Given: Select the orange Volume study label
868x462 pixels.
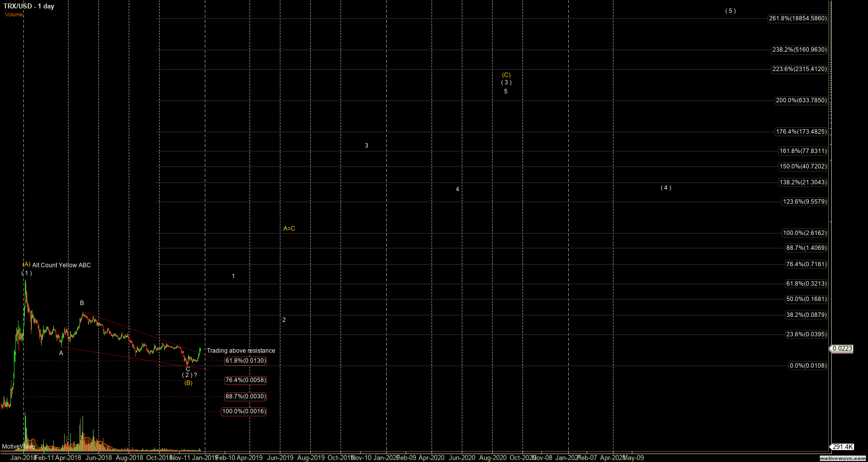Looking at the screenshot, I should [x=13, y=14].
